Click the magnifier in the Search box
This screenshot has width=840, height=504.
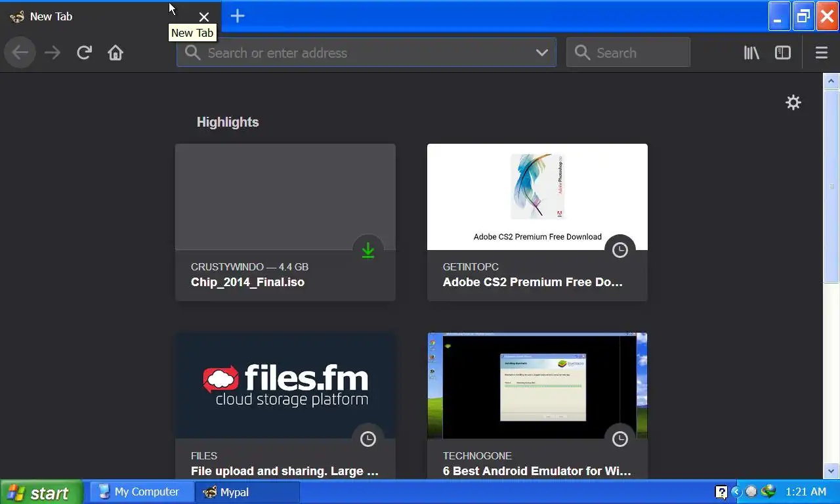click(582, 52)
